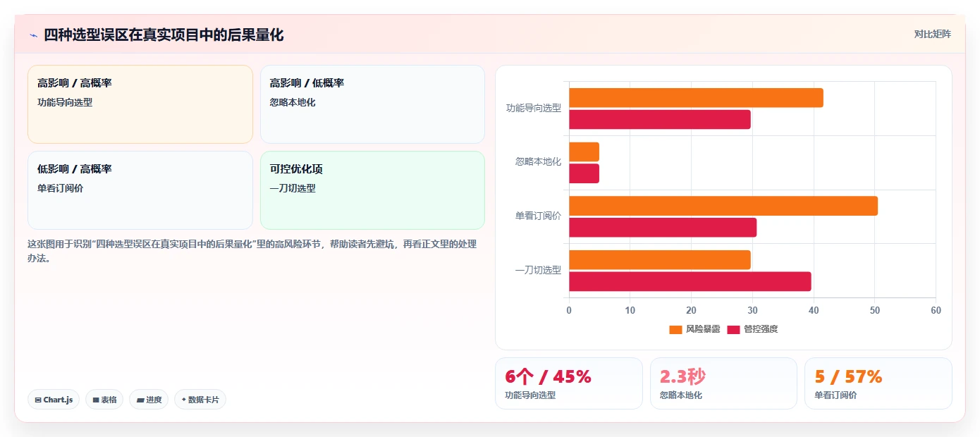Click the red 一刀切选型 bar
The width and height of the screenshot is (980, 437).
pyautogui.click(x=690, y=281)
